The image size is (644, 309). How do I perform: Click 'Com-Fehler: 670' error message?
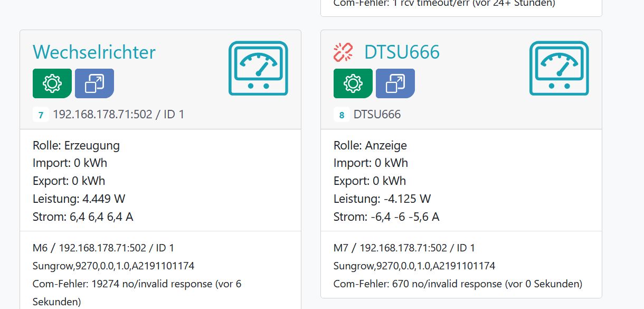pos(458,284)
